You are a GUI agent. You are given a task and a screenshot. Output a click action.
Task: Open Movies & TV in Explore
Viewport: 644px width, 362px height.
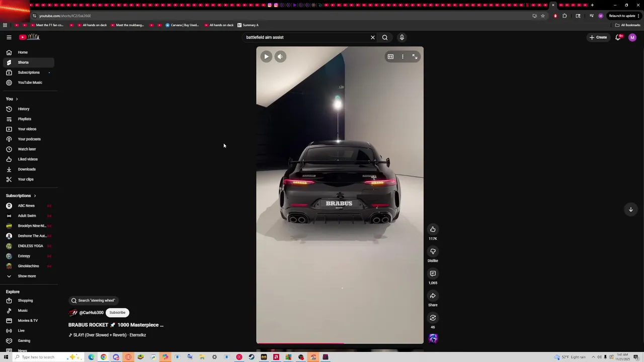(x=28, y=321)
